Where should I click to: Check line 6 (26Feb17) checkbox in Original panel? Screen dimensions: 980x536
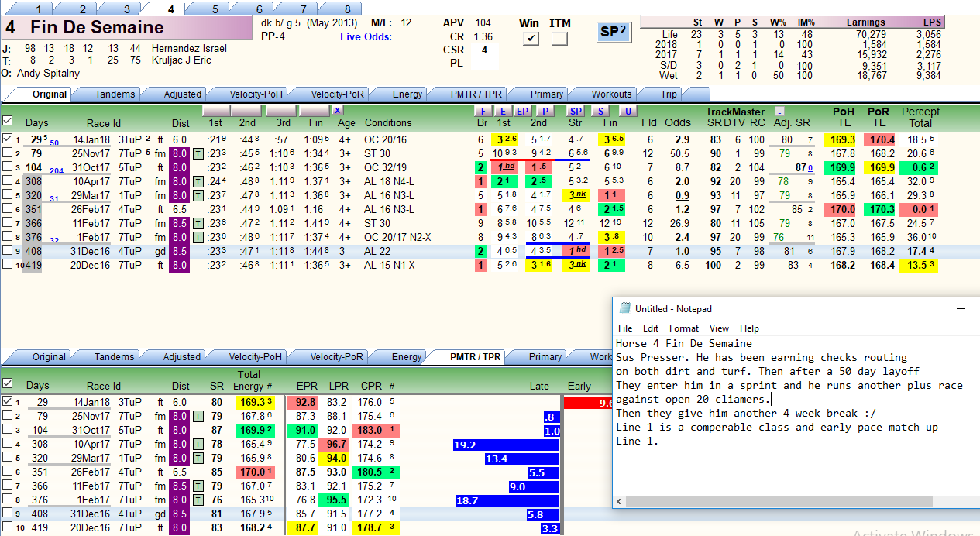(7, 209)
